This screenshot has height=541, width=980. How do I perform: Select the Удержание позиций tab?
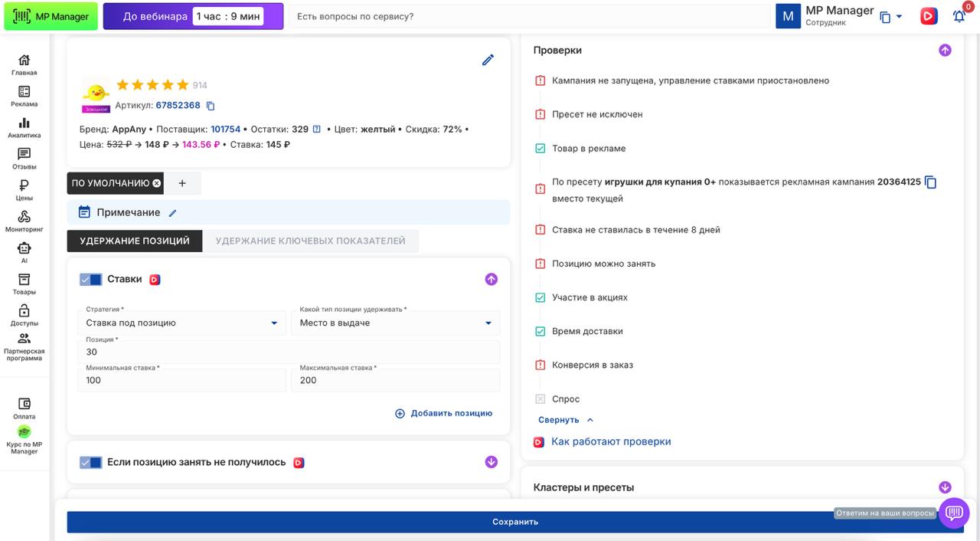[135, 241]
